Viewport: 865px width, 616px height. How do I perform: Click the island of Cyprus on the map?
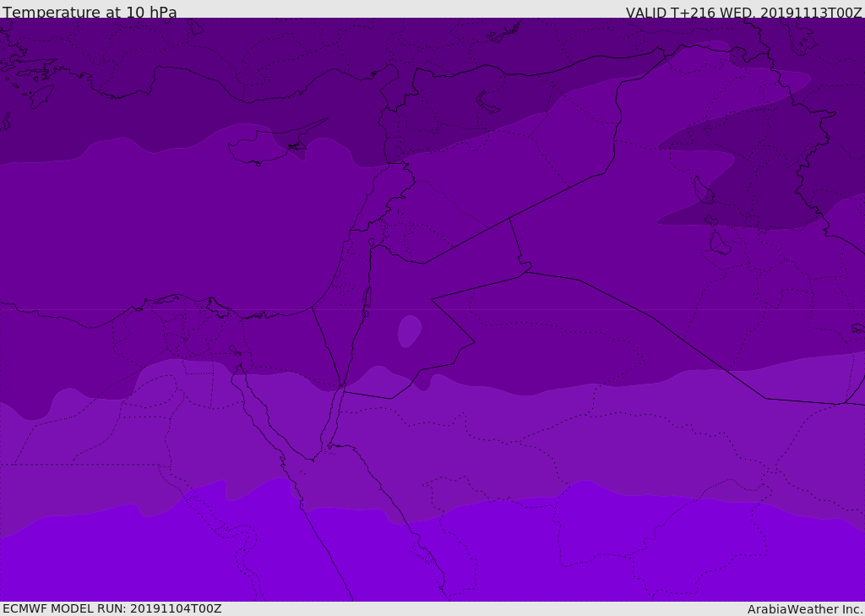(270, 144)
